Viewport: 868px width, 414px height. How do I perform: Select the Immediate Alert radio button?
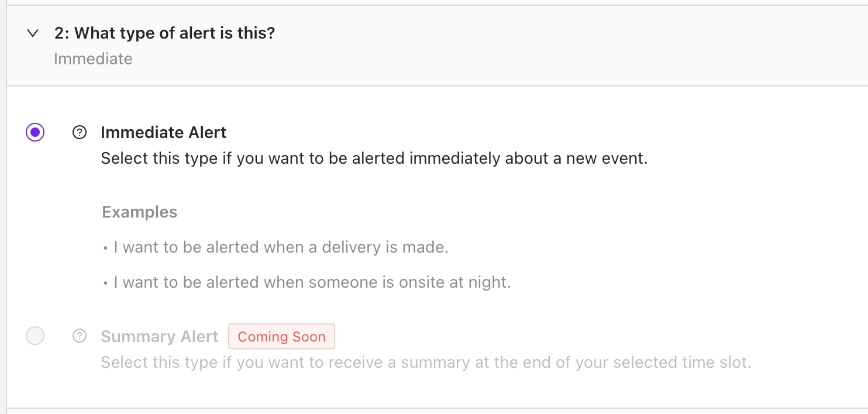click(35, 133)
